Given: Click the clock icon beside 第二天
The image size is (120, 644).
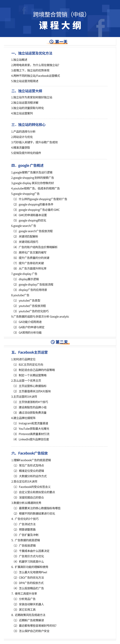Looking at the screenshot, I should pos(53,342).
